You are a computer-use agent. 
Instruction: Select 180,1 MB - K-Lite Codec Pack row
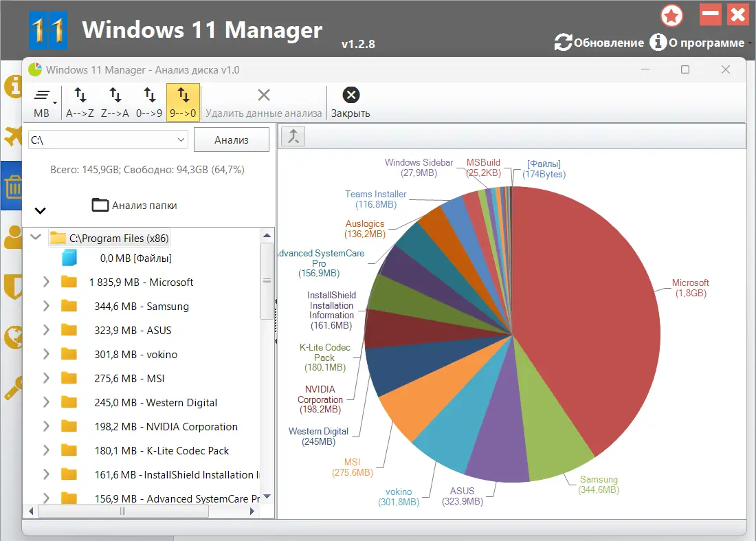[162, 451]
